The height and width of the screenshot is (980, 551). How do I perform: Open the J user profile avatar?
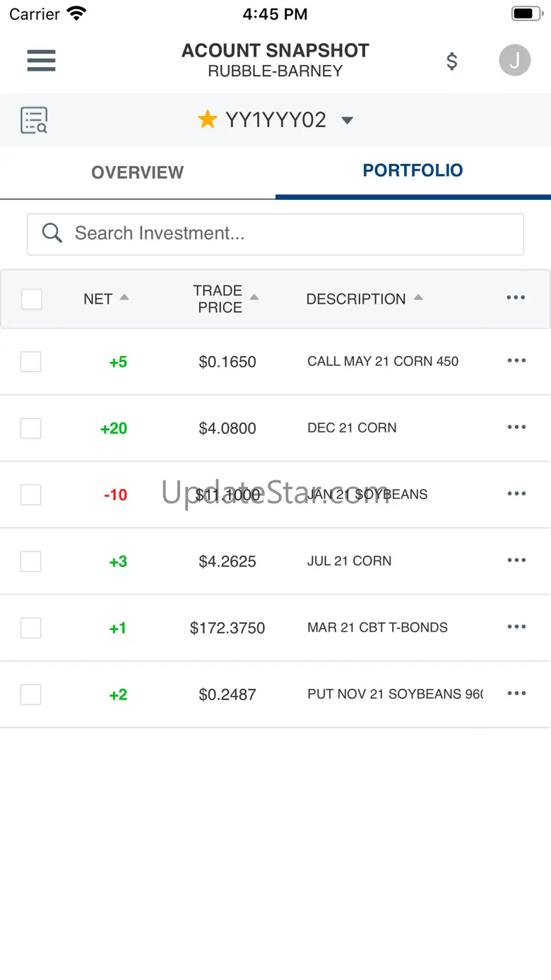tap(514, 61)
